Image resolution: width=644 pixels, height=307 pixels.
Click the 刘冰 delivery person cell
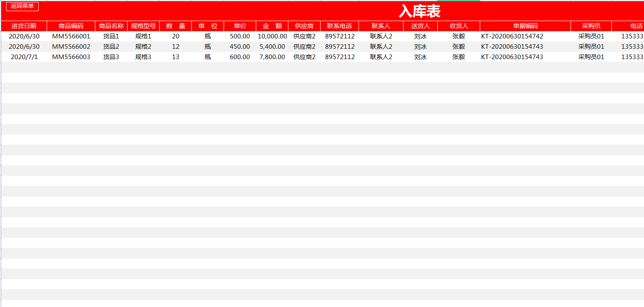coord(420,36)
